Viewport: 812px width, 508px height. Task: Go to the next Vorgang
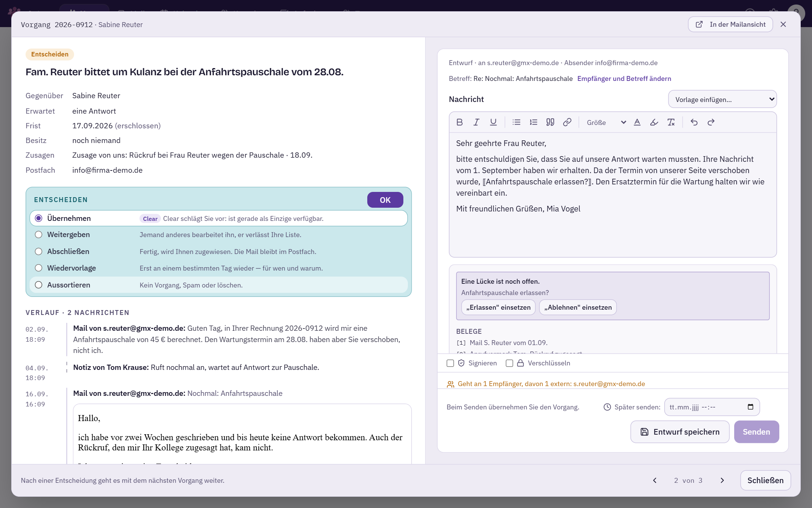coord(722,480)
